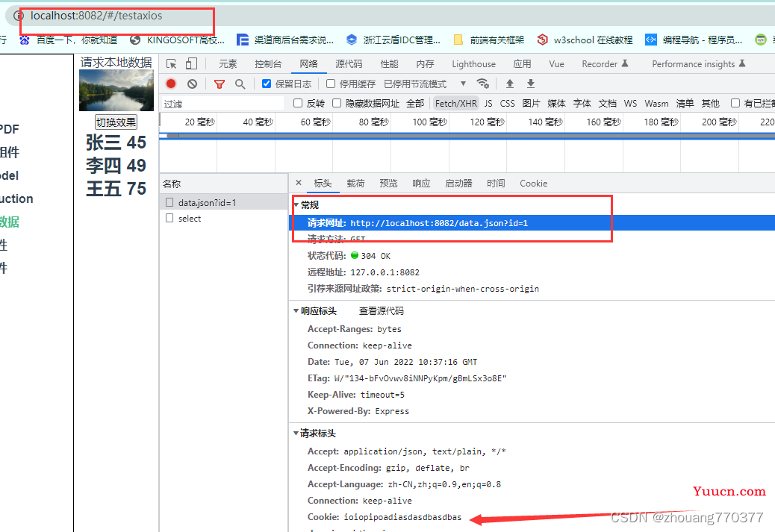
Task: Toggle the 有已拦截 checkbox
Action: pos(735,103)
